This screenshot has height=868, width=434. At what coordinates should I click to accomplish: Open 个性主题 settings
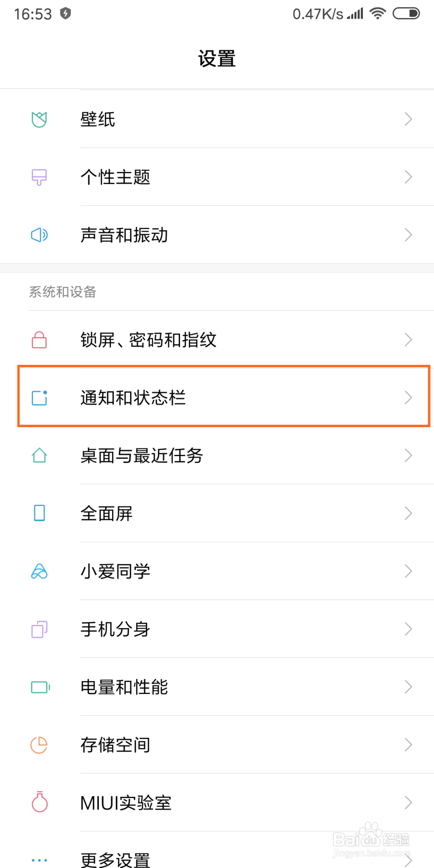point(115,177)
